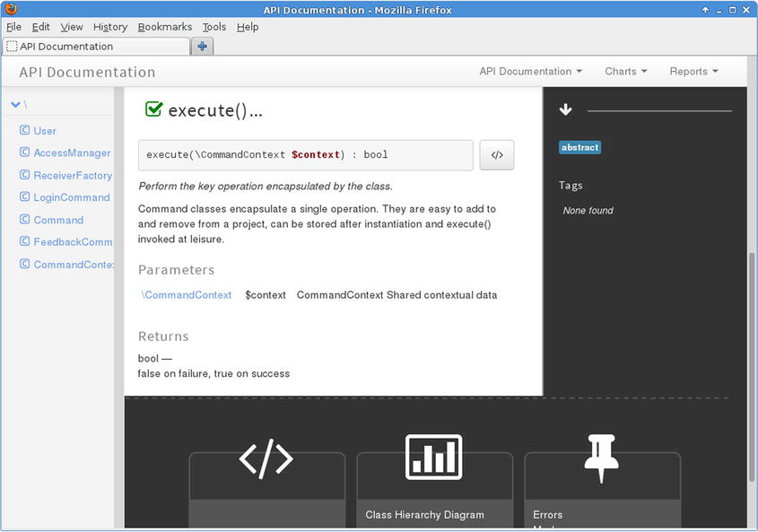Click the page icon on API Documentation tab
Image resolution: width=758 pixels, height=532 pixels.
(12, 47)
